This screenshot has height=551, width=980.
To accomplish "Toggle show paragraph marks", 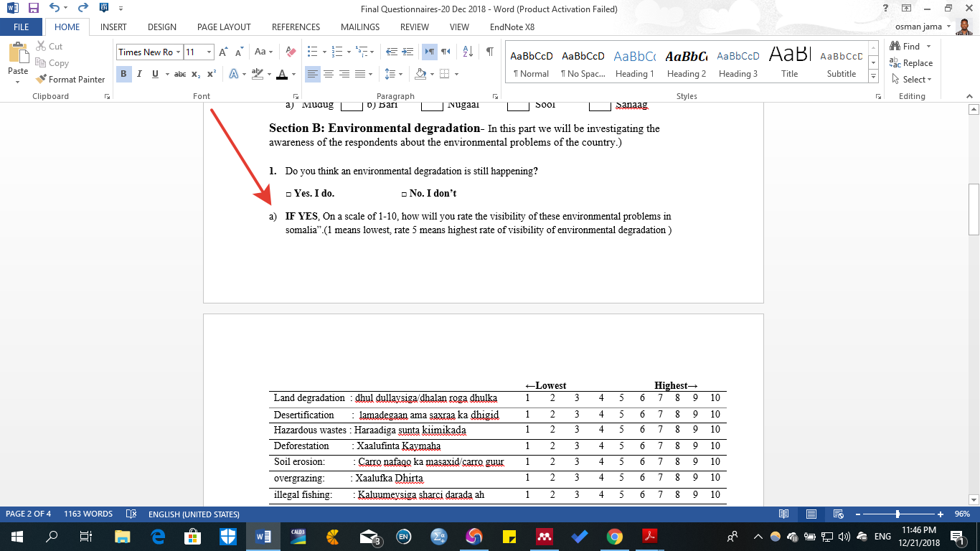I will pyautogui.click(x=491, y=52).
